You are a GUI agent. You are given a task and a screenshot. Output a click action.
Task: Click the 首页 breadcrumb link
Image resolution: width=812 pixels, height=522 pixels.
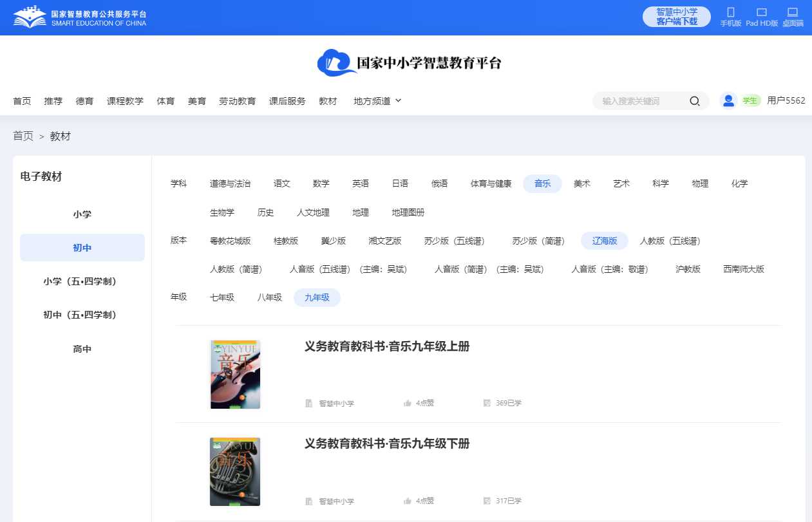coord(23,136)
